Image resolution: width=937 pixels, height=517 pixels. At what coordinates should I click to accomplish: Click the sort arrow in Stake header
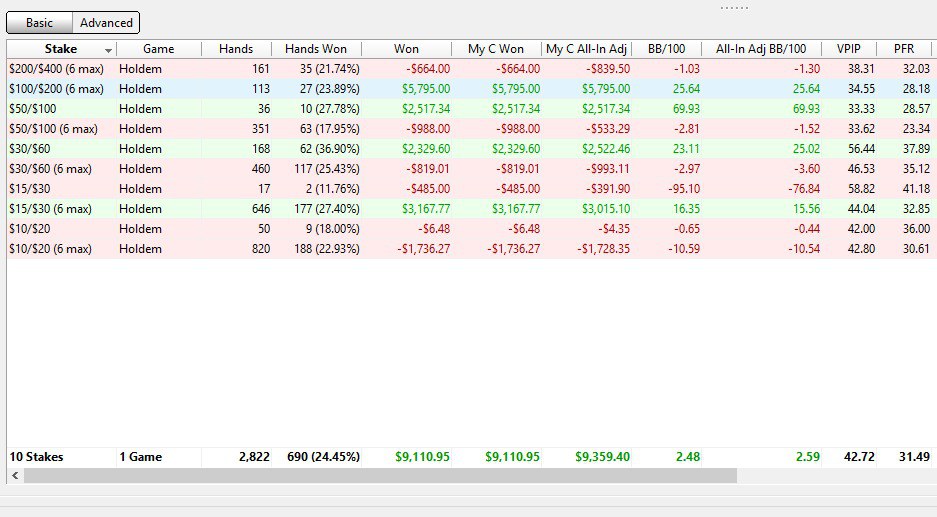(x=108, y=50)
